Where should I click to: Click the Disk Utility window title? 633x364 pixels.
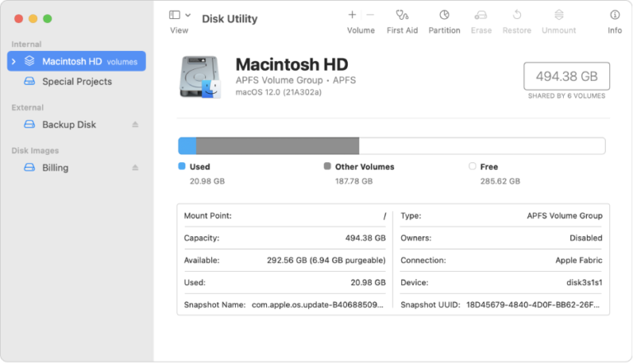point(229,19)
